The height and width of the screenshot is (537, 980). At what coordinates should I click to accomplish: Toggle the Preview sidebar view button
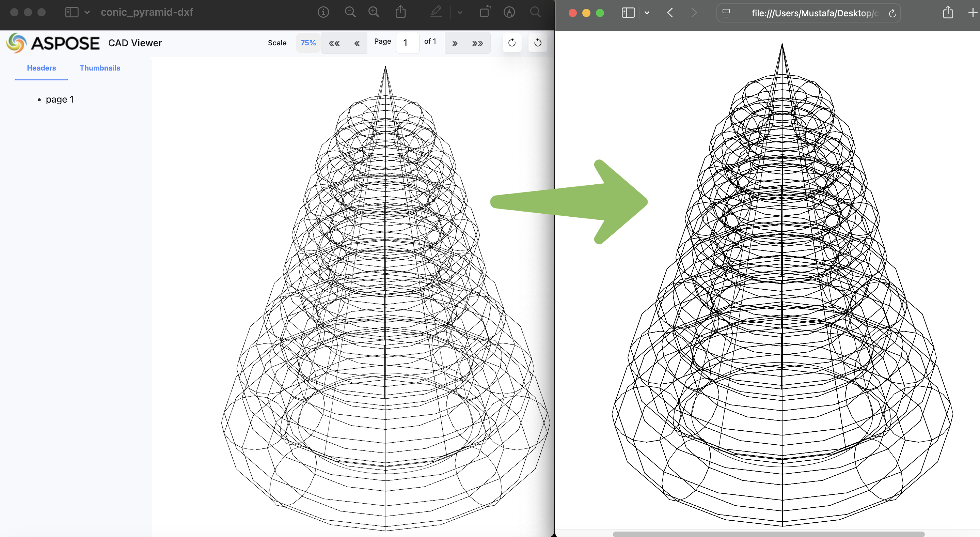pos(72,12)
